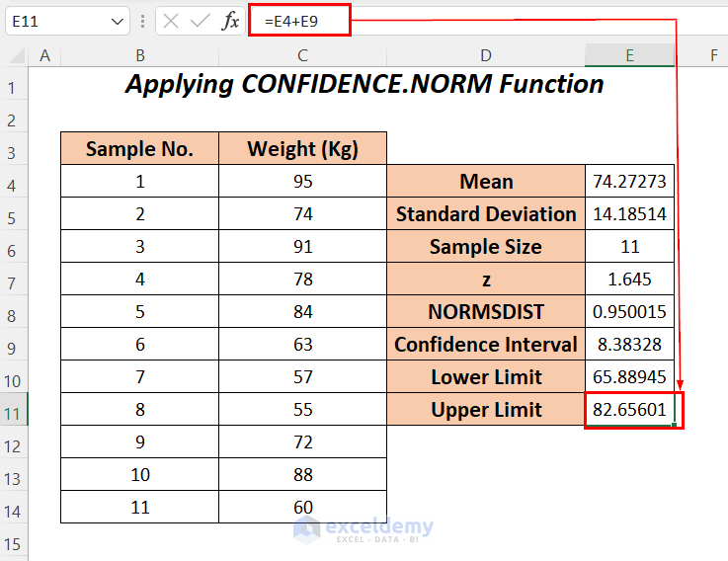Click the standard deviation value 14.18514
Image resolution: width=728 pixels, height=561 pixels.
click(x=629, y=213)
